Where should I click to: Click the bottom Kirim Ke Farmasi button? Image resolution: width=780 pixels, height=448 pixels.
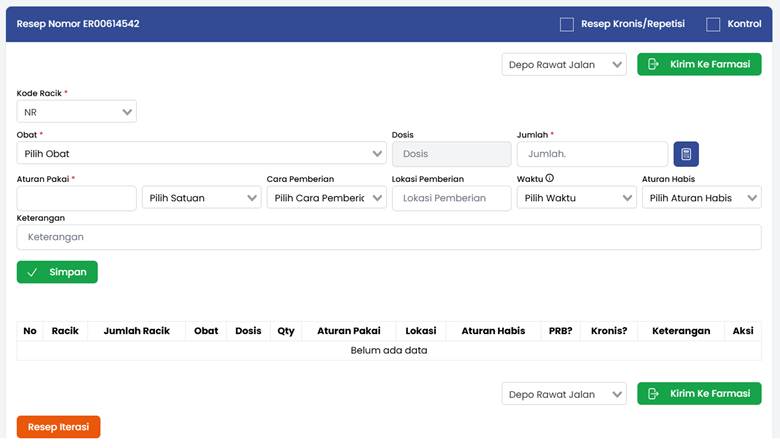click(x=699, y=394)
